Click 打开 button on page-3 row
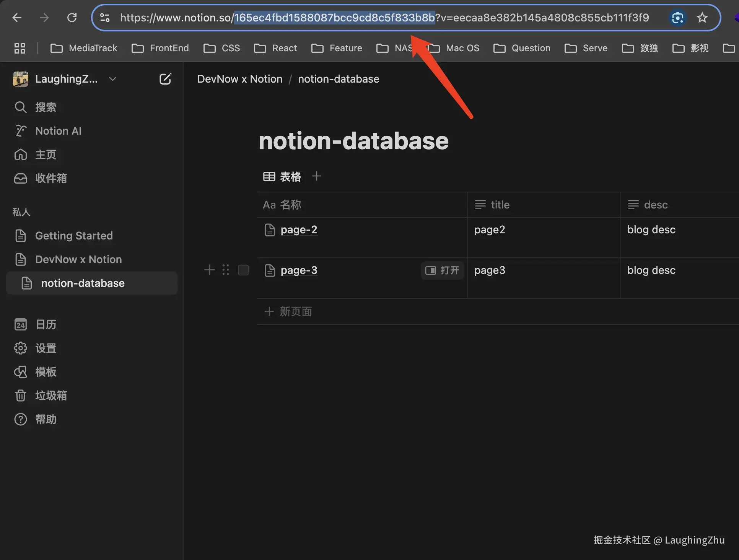The image size is (739, 560). click(x=442, y=270)
